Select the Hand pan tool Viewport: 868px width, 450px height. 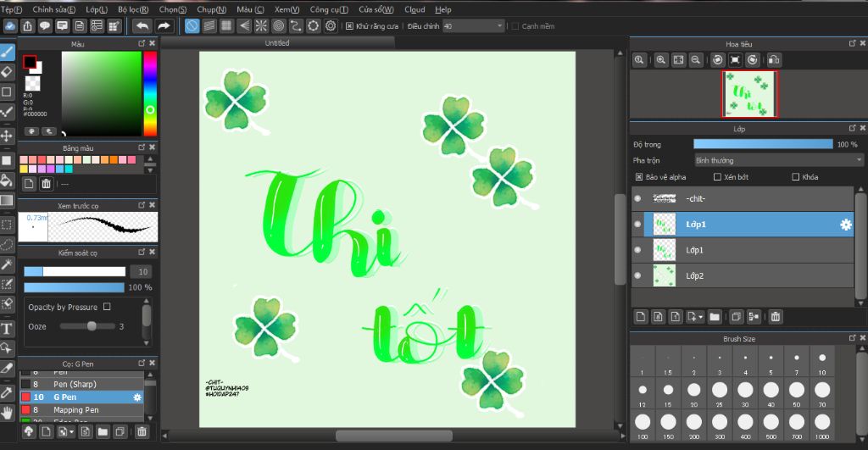point(7,413)
